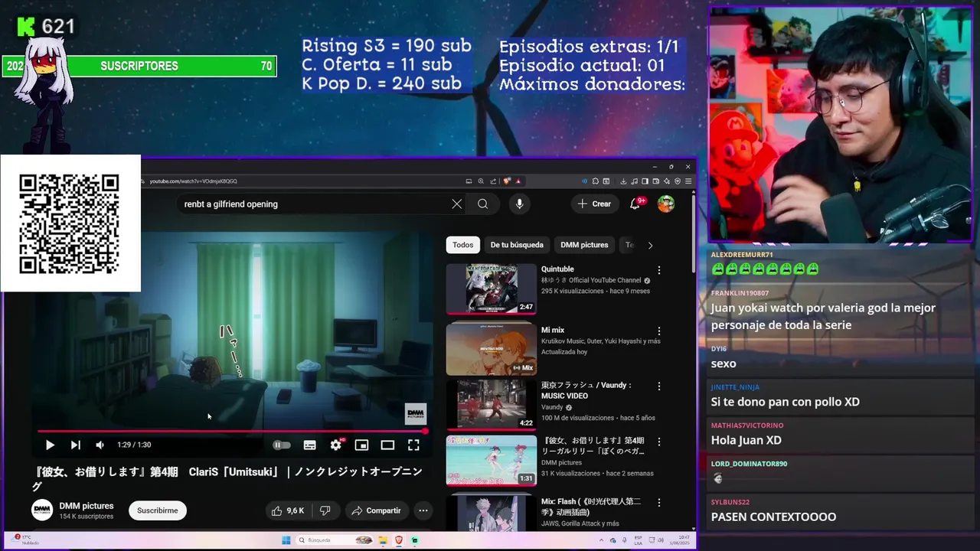The height and width of the screenshot is (551, 980).
Task: Open browser zoom magnifier in address bar
Action: point(481,181)
